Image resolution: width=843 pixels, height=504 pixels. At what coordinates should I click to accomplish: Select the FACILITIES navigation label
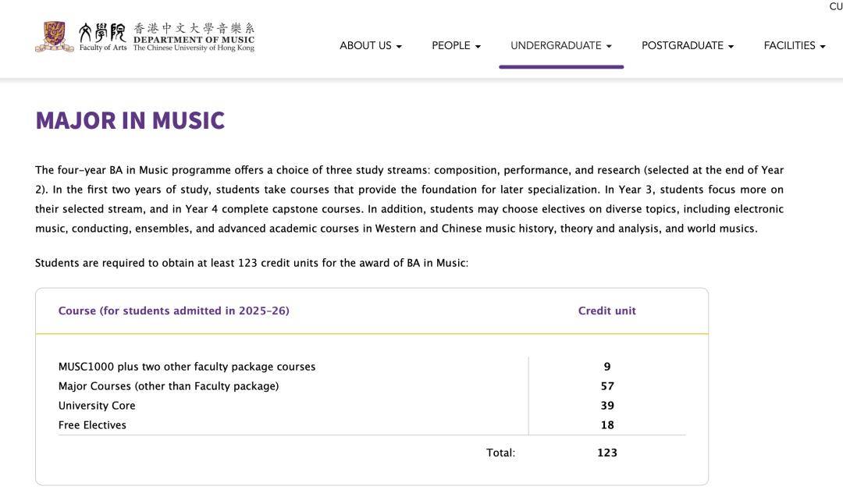pos(789,46)
